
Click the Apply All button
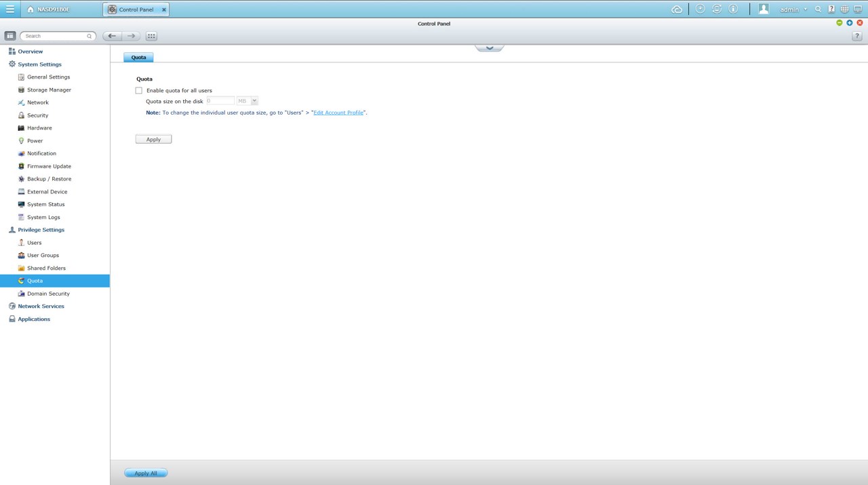click(146, 473)
